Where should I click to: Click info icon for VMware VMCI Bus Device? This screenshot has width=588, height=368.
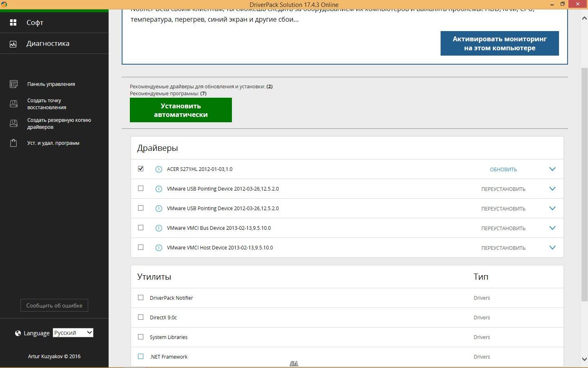coord(159,228)
